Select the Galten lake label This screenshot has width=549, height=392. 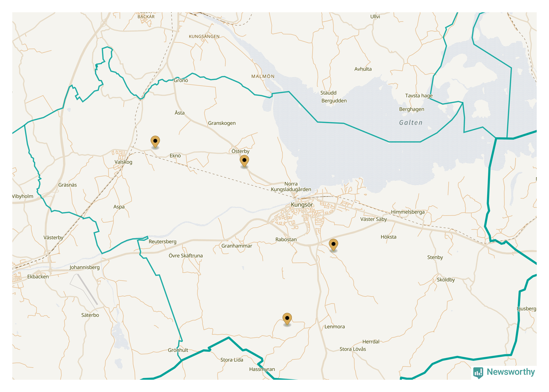pos(411,123)
